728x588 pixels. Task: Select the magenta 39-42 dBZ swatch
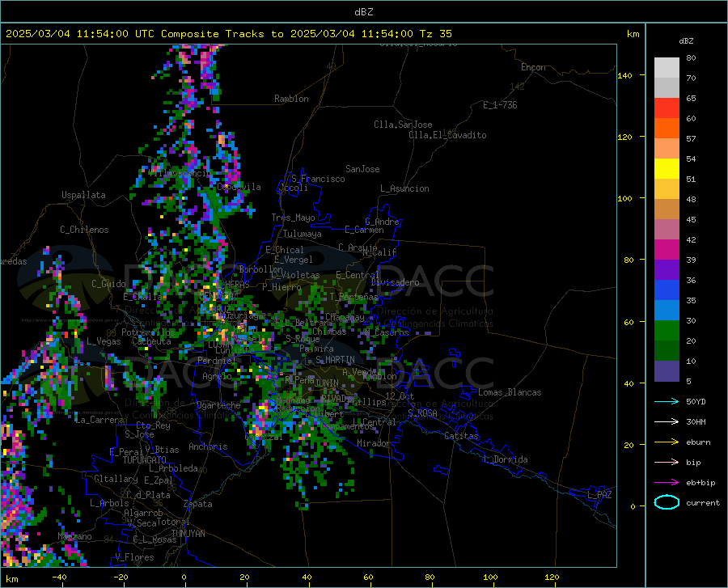click(667, 250)
